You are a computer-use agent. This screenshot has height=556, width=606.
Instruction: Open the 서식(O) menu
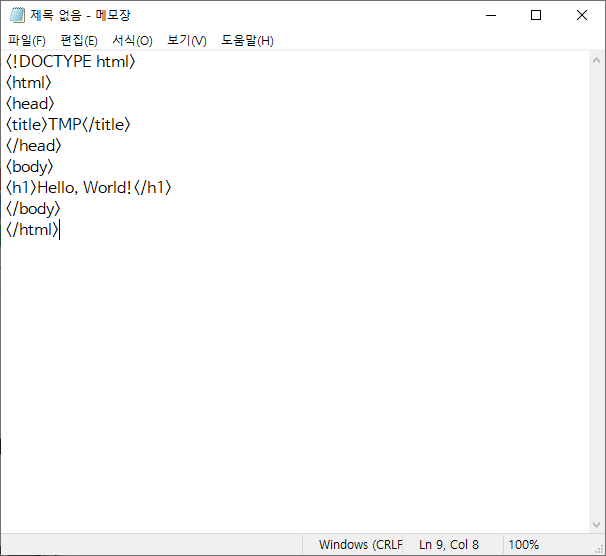point(133,40)
